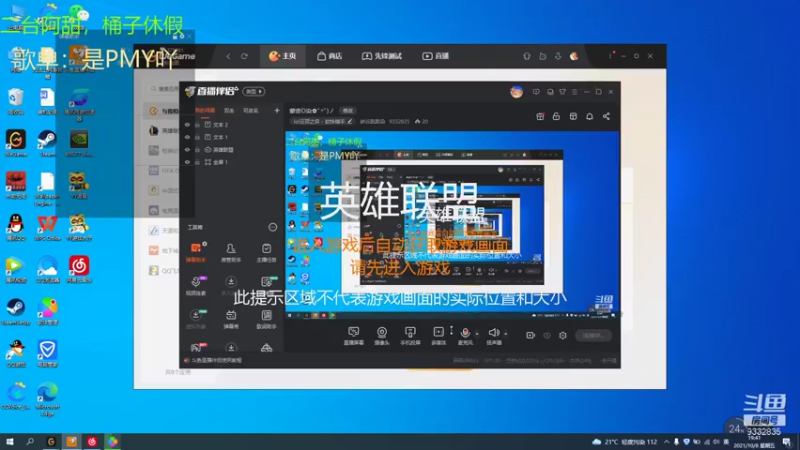The width and height of the screenshot is (800, 450).
Task: Open Windows Start menu
Action: [x=10, y=441]
